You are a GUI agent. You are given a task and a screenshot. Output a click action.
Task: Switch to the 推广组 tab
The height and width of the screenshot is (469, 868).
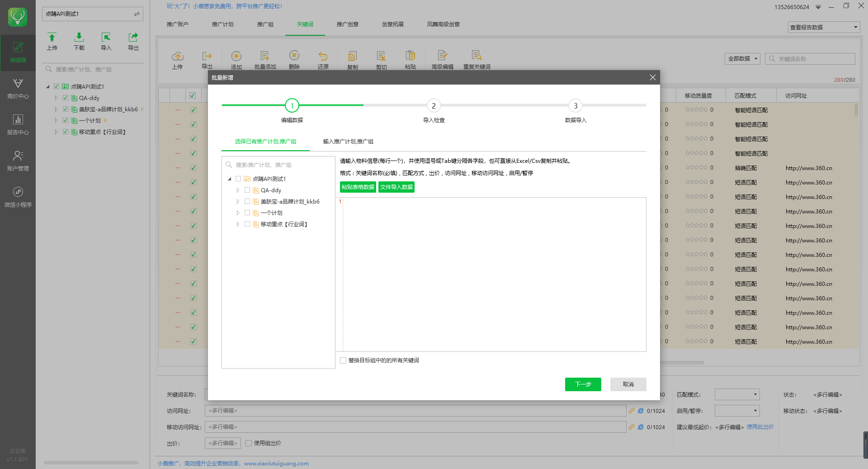[x=265, y=24]
